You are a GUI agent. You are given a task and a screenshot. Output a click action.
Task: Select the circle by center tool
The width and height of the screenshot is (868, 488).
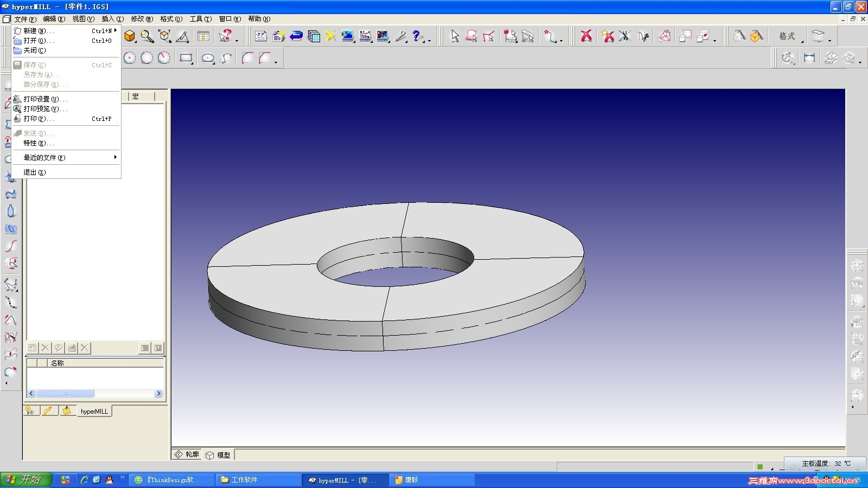click(x=130, y=58)
